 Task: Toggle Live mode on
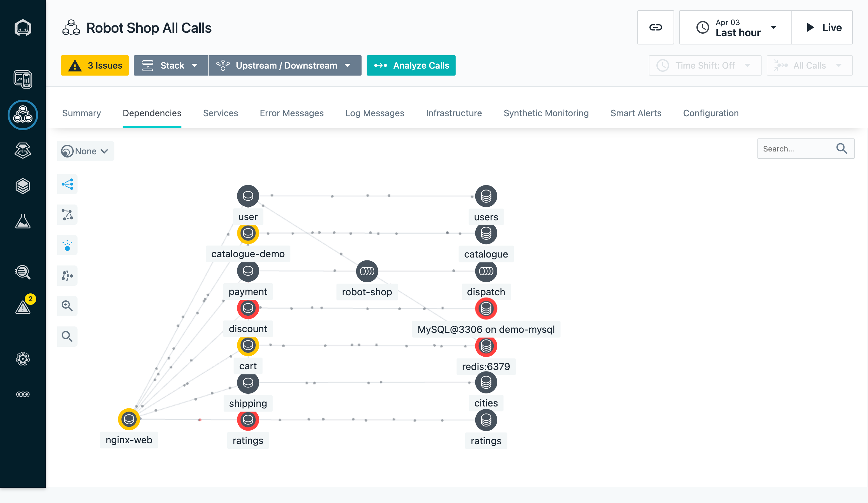823,28
